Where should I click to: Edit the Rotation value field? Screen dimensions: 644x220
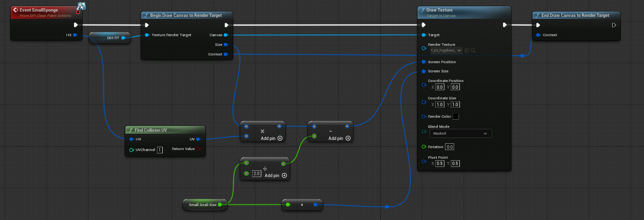(450, 147)
